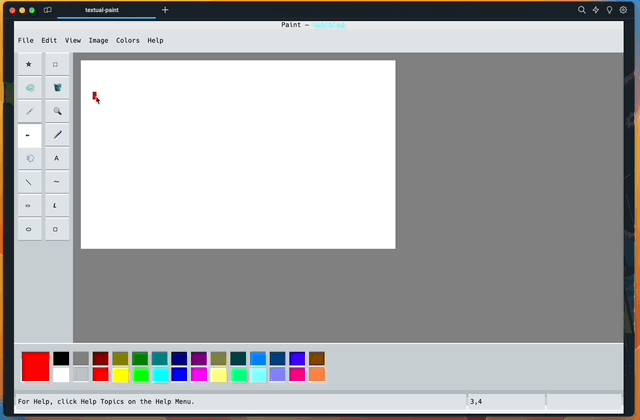Click the large red current color box
This screenshot has height=420, width=640.
point(36,366)
